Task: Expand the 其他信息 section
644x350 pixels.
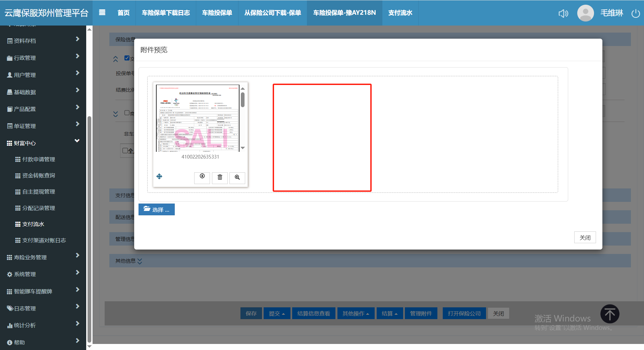Action: click(140, 261)
